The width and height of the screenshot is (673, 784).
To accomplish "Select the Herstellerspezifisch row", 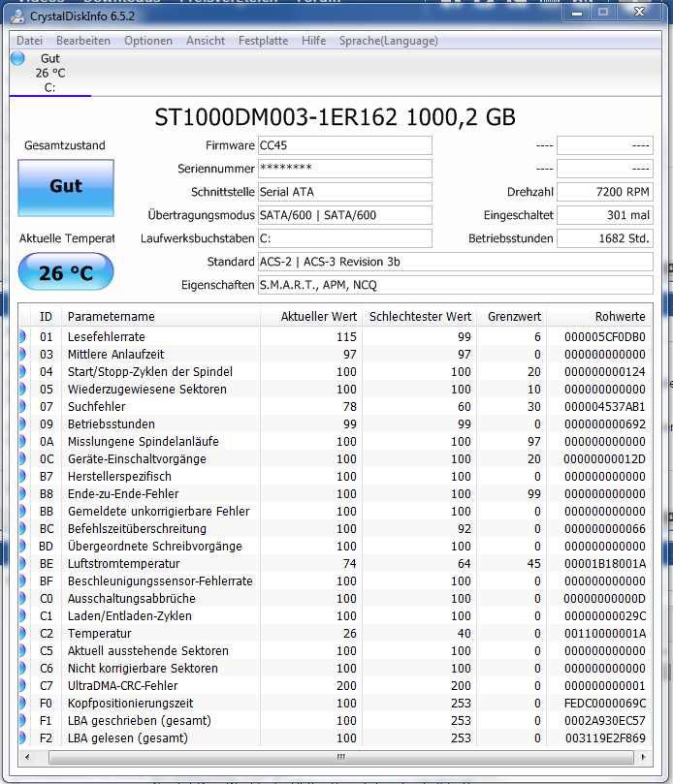I will coord(336,477).
